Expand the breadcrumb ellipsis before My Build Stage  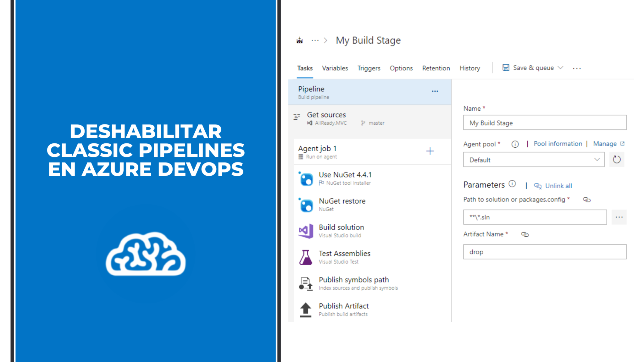[x=315, y=40]
